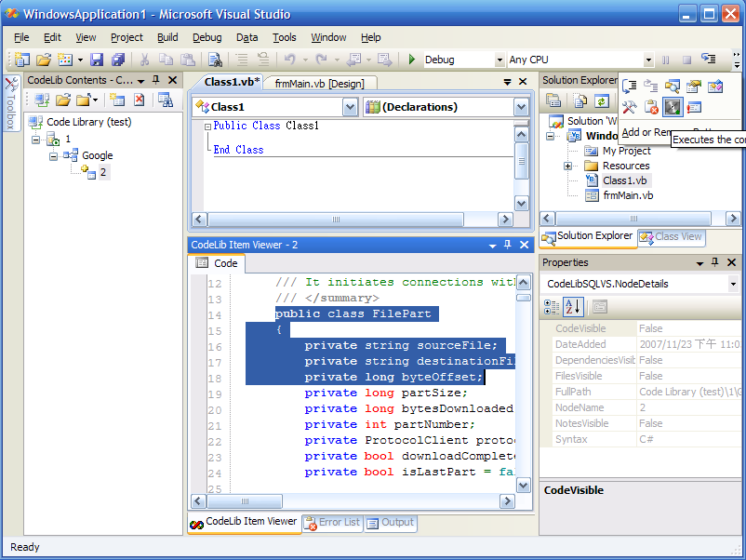Viewport: 746px width, 560px height.
Task: Collapse the Class1 code outlining region
Action: click(x=208, y=127)
